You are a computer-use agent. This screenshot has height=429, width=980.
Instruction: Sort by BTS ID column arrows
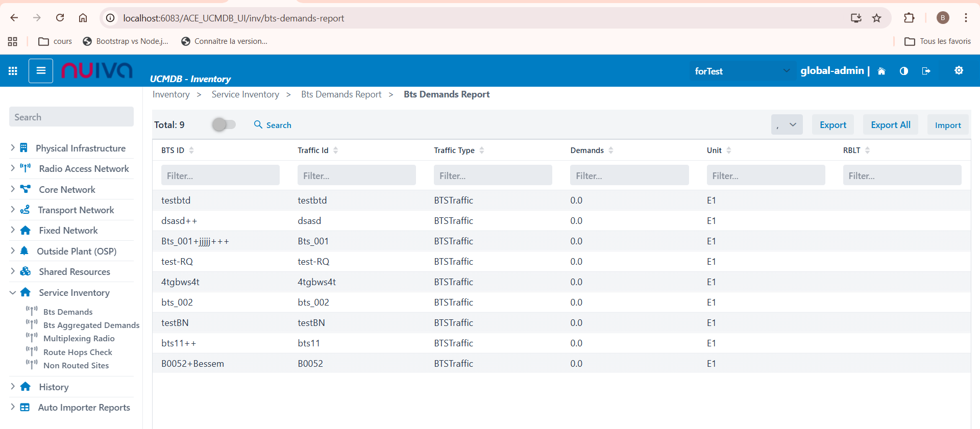coord(191,150)
